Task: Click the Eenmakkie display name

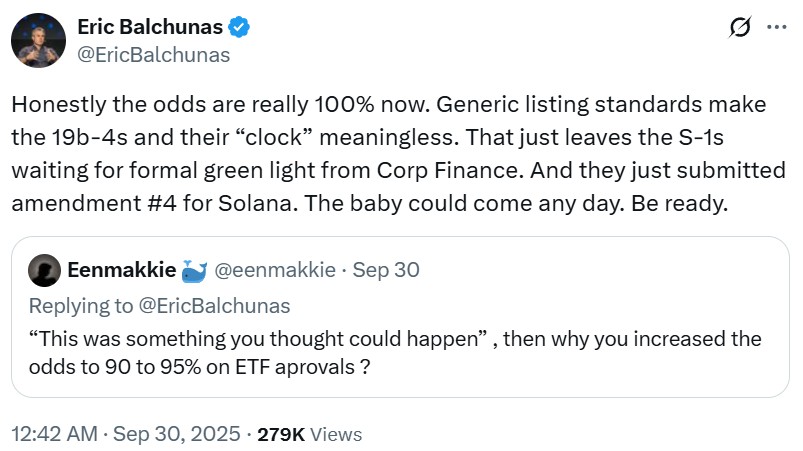Action: click(122, 270)
